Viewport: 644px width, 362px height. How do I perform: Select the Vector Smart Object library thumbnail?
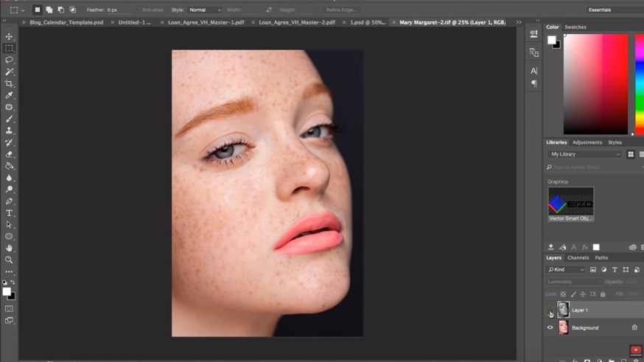pos(570,201)
